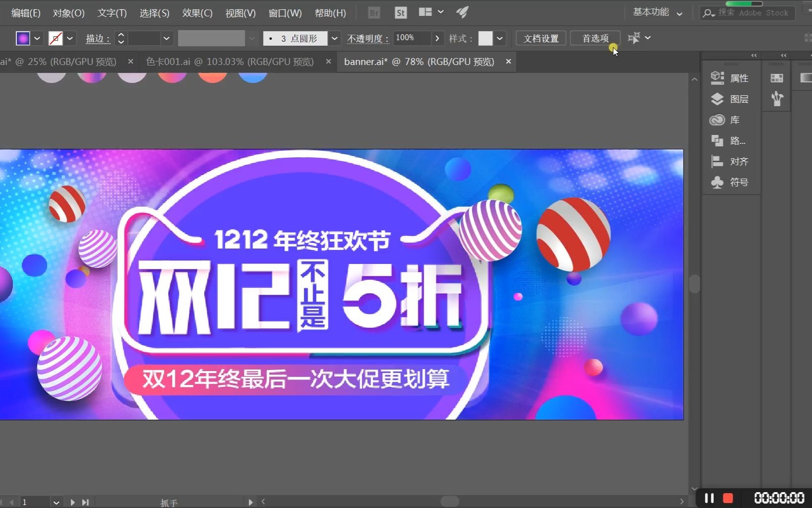Expand the fill color dropdown arrow

(37, 38)
